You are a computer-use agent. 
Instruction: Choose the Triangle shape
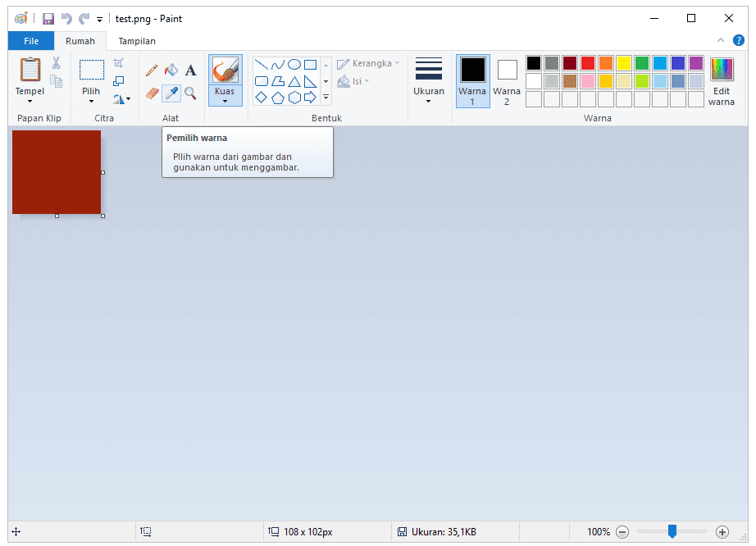point(294,81)
